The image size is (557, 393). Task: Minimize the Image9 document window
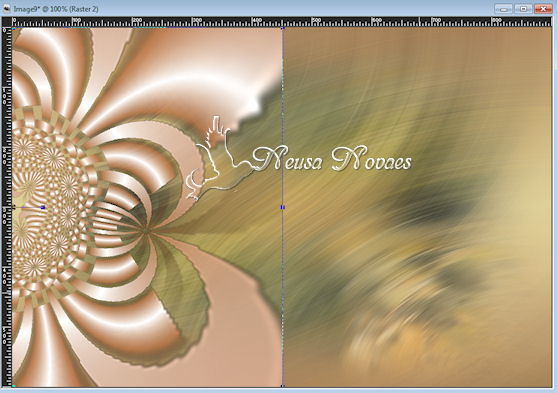coord(503,9)
